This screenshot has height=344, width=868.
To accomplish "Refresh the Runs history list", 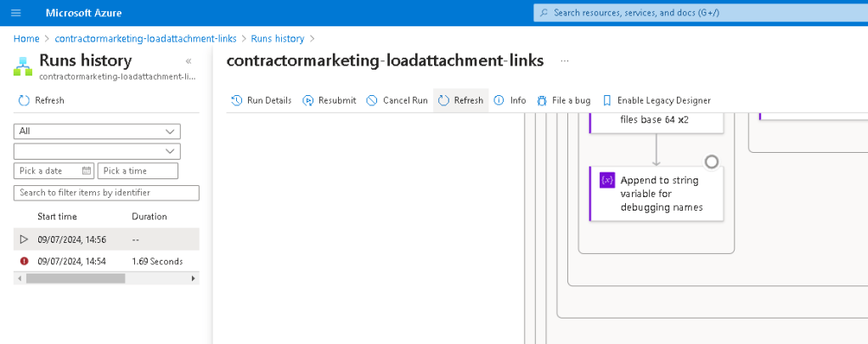I will pos(42,100).
